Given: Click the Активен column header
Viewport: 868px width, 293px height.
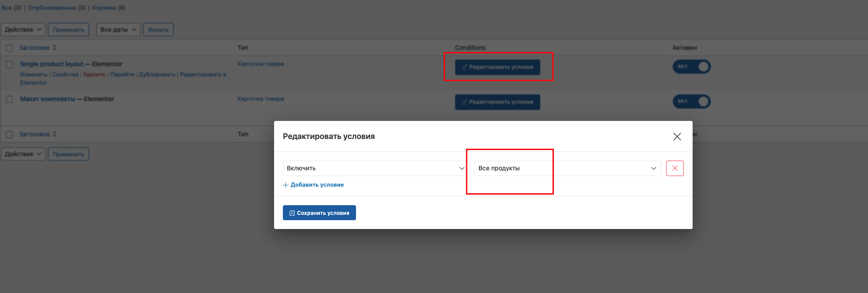Looking at the screenshot, I should click(685, 48).
